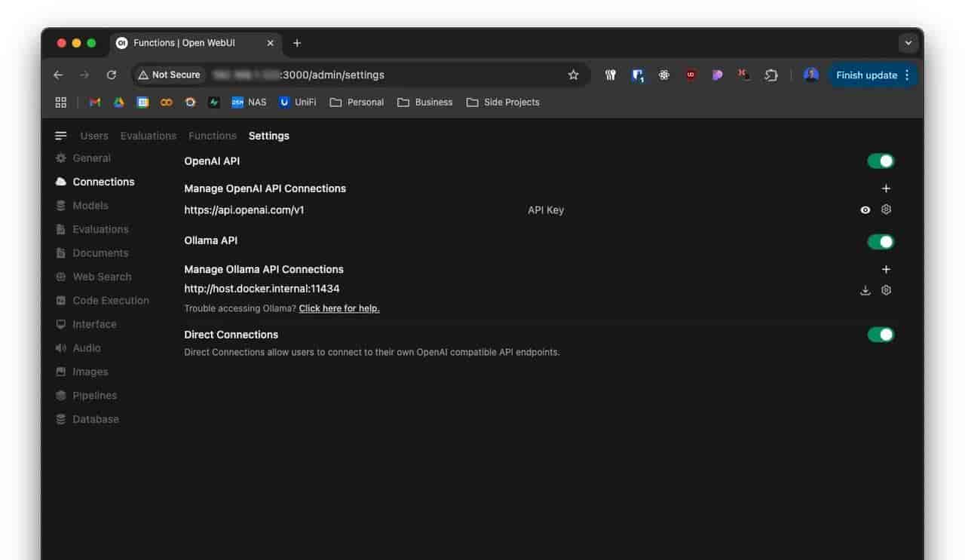Click the Finish update button
965x560 pixels.
pyautogui.click(x=874, y=75)
